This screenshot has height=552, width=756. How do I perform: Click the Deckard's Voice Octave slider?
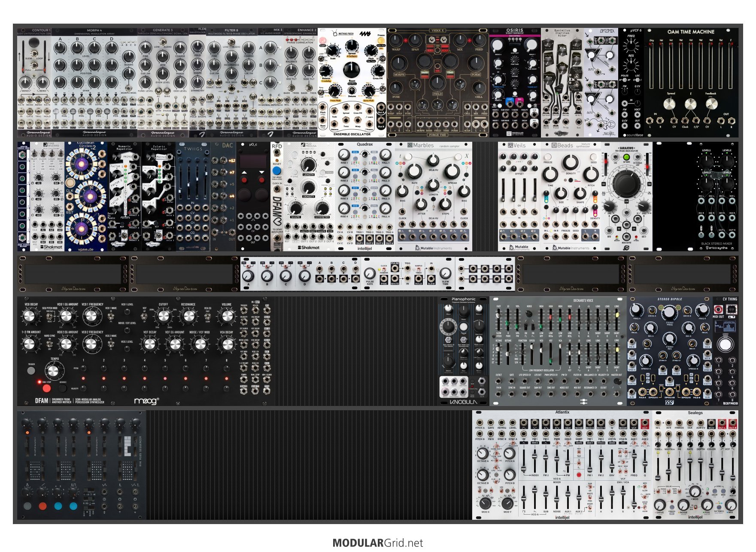click(x=499, y=354)
